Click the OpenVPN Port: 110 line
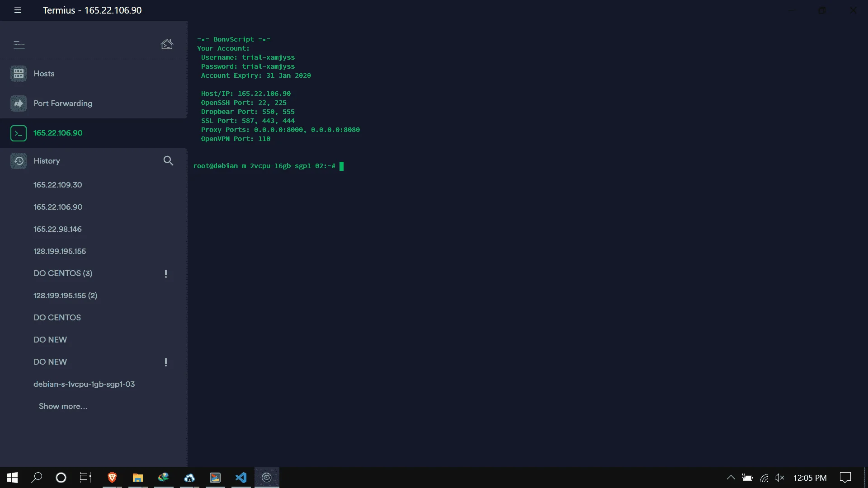The width and height of the screenshot is (868, 488). [x=236, y=139]
